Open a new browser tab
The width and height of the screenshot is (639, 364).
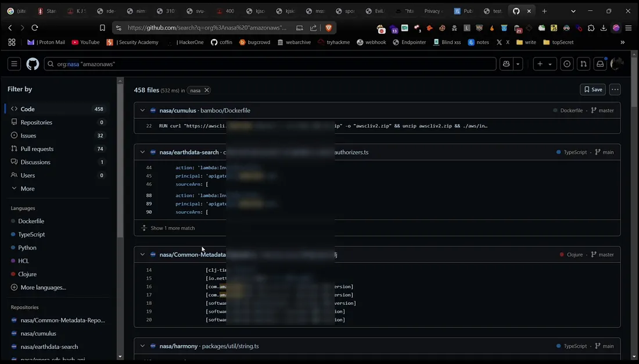(544, 12)
